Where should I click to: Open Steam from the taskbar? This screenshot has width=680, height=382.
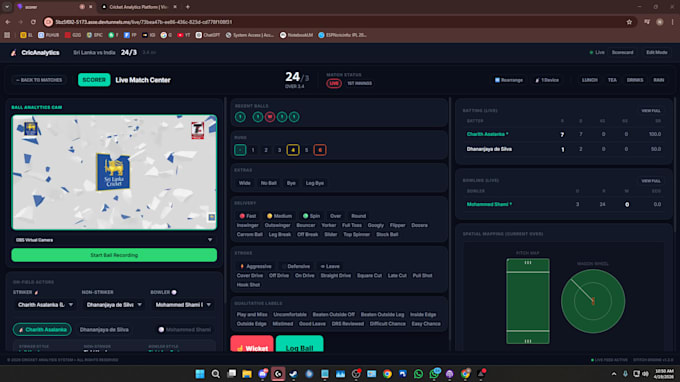294,374
